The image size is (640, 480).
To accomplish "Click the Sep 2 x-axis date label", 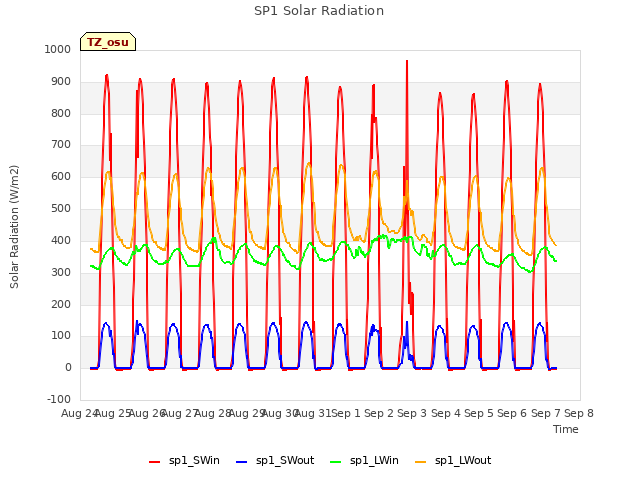I will (x=379, y=413).
